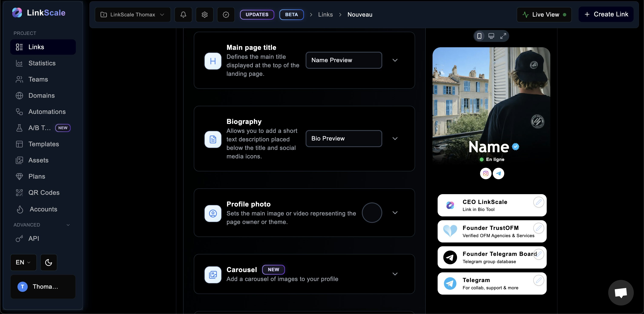
Task: Open the profile photo picker circle
Action: tap(372, 213)
